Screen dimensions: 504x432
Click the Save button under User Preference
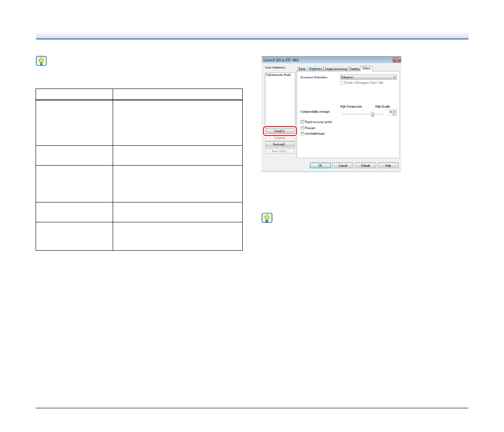pos(280,131)
